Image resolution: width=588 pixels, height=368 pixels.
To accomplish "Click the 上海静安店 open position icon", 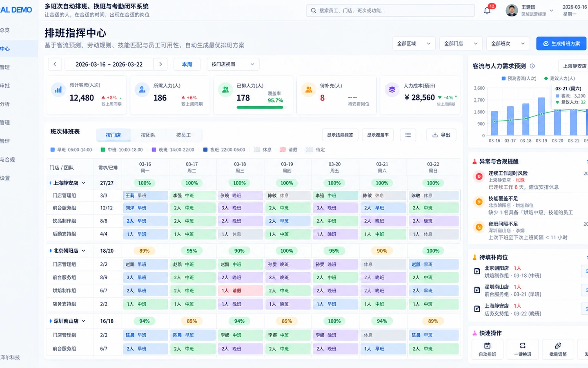I will 477,309.
